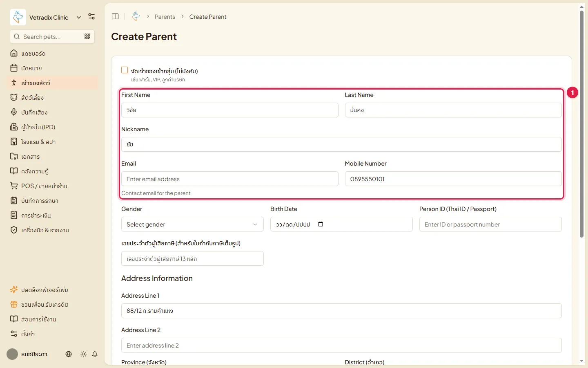Click the user avatar for หมอปิยะดา
588x368 pixels.
point(12,354)
